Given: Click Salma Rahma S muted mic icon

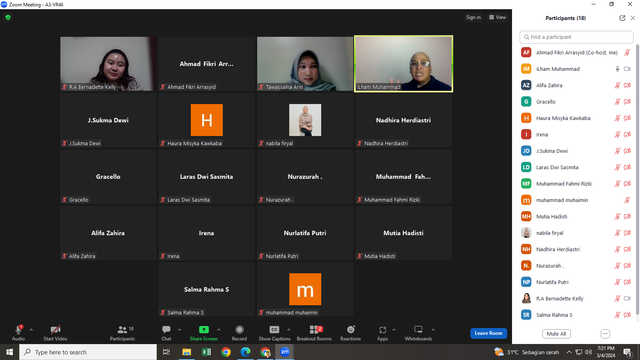Looking at the screenshot, I should 618,315.
